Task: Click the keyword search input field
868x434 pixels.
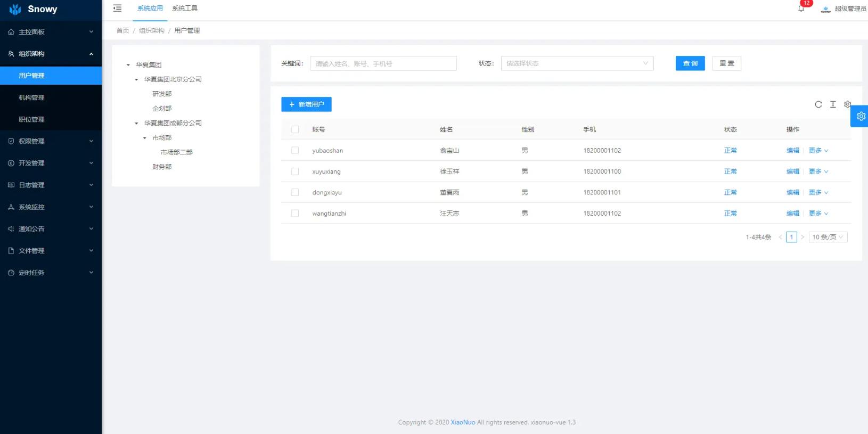Action: click(x=383, y=63)
